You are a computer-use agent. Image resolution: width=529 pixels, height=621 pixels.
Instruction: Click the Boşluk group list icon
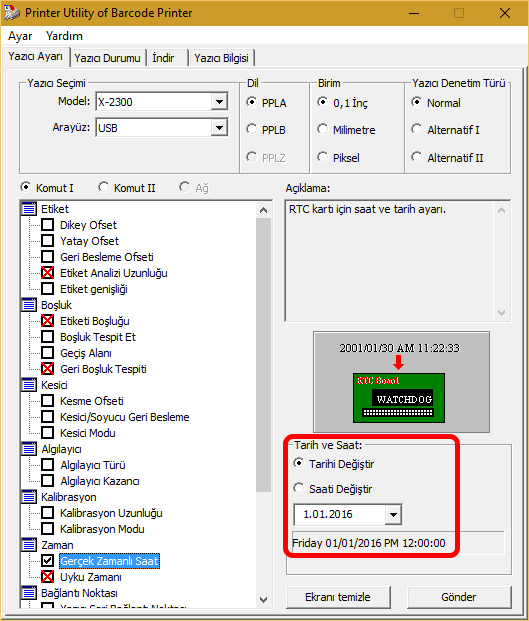[x=29, y=305]
